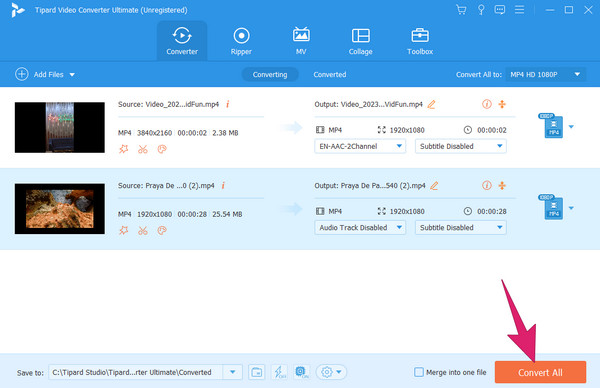The width and height of the screenshot is (600, 388).
Task: Open Audio Track Disabled dropdown
Action: [360, 228]
